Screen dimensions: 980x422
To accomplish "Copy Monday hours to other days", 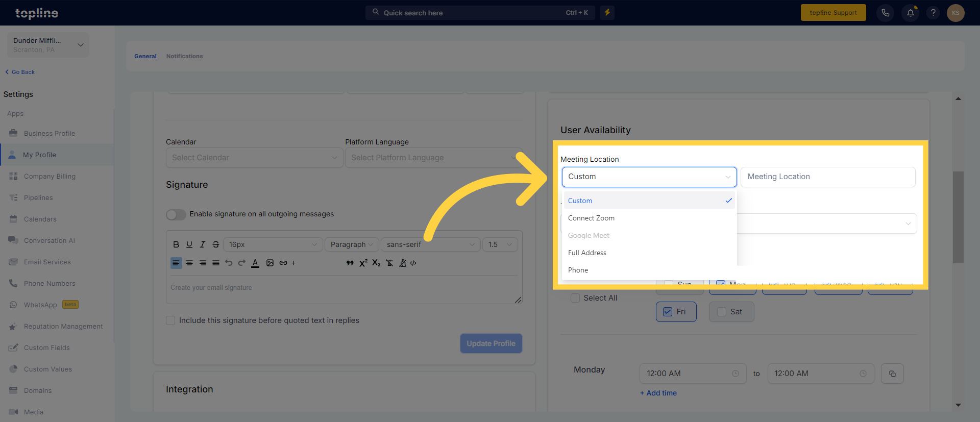I will (x=892, y=374).
